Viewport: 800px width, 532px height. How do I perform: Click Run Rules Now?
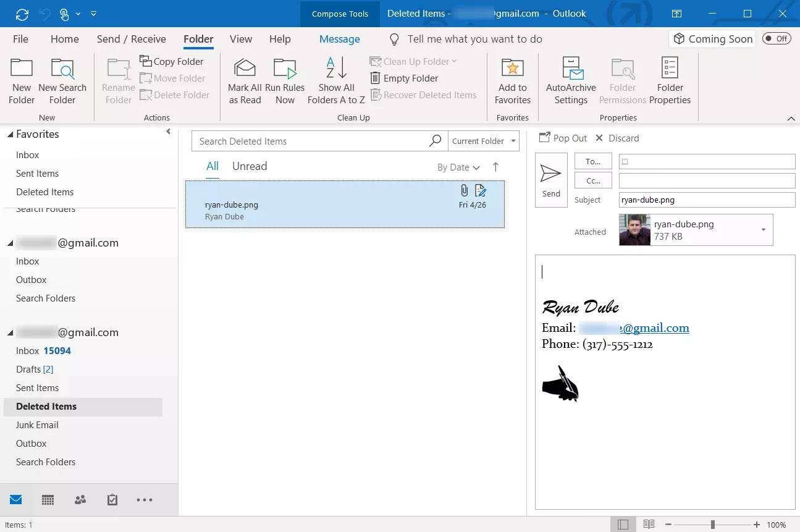(x=285, y=82)
